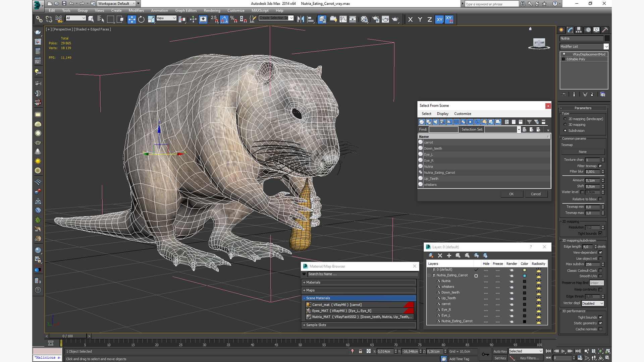This screenshot has width=644, height=362.
Task: Toggle the Auto Key button
Action: [x=500, y=352]
